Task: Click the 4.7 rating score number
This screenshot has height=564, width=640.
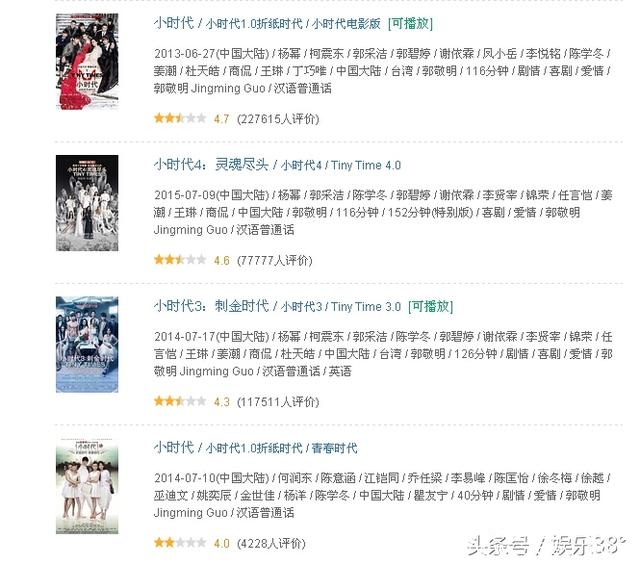Action: coord(222,119)
